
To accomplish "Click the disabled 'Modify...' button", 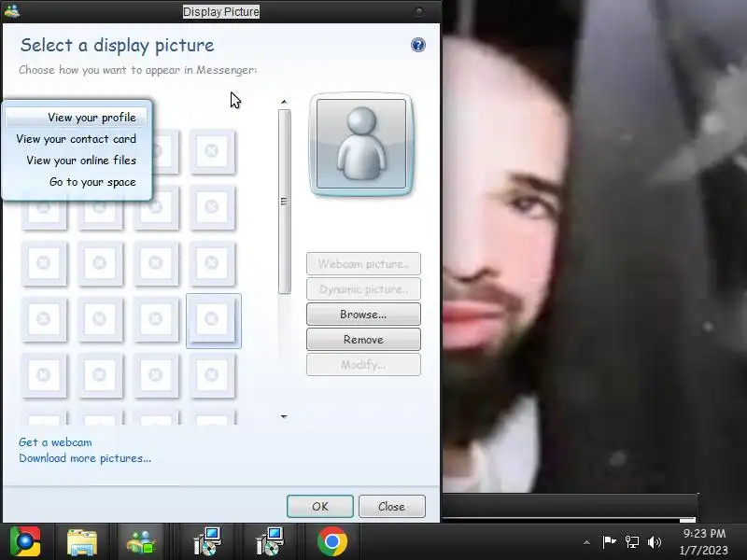I will pos(363,365).
